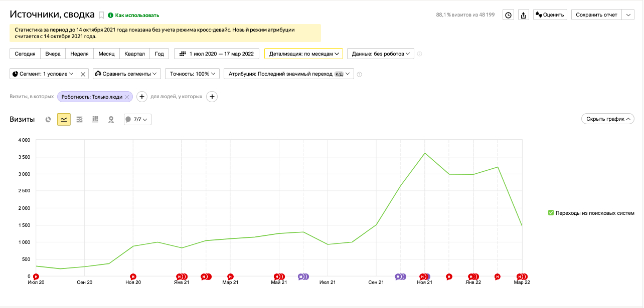The image size is (644, 308).
Task: Open the 'Детализация: по месяцам' dropdown
Action: point(304,54)
